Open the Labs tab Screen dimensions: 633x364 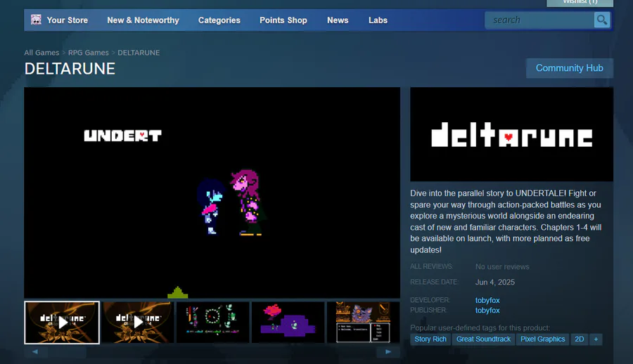click(x=378, y=20)
